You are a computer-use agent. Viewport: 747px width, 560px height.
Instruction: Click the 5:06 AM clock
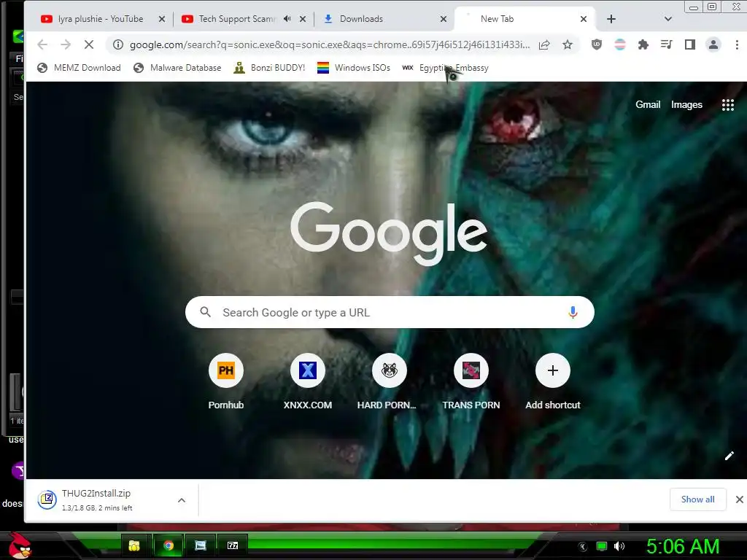pyautogui.click(x=682, y=547)
